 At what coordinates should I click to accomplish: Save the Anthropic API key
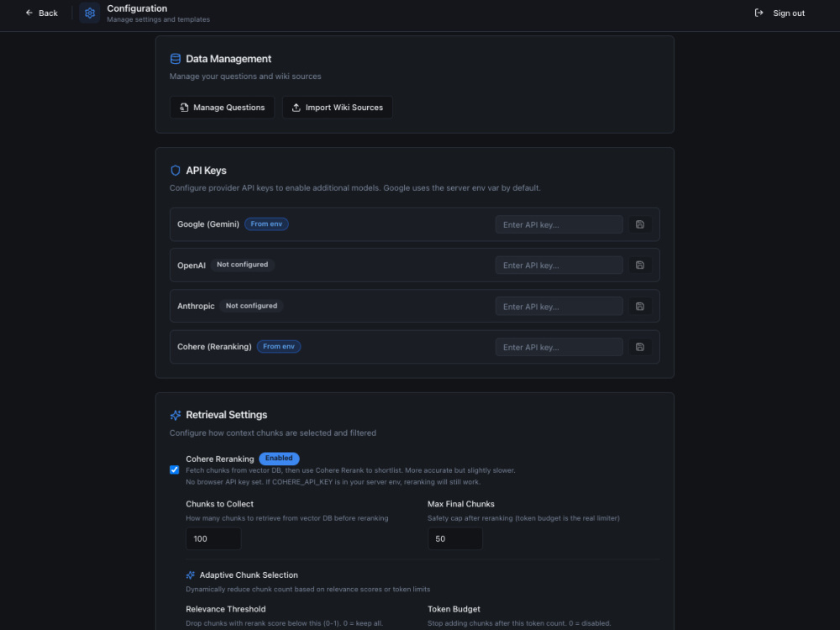click(x=639, y=307)
